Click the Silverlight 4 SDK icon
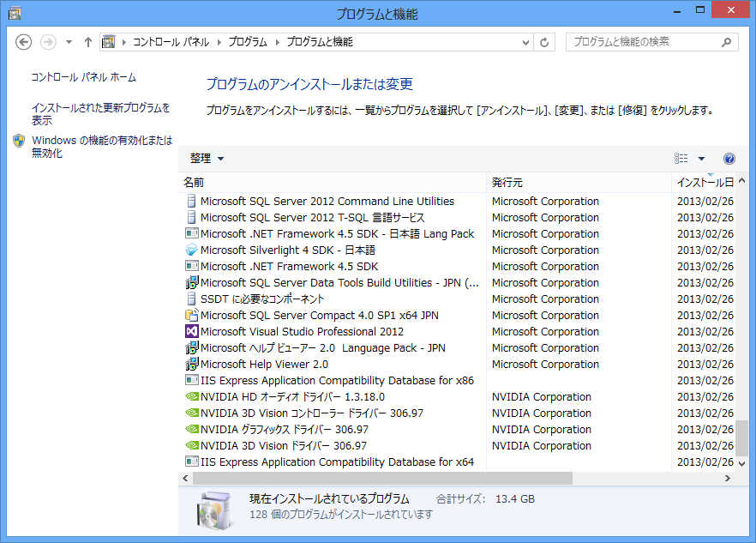756x543 pixels. pos(192,250)
